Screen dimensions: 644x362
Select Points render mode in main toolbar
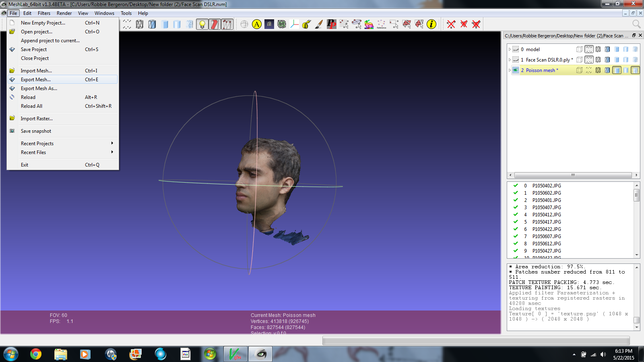click(x=127, y=25)
